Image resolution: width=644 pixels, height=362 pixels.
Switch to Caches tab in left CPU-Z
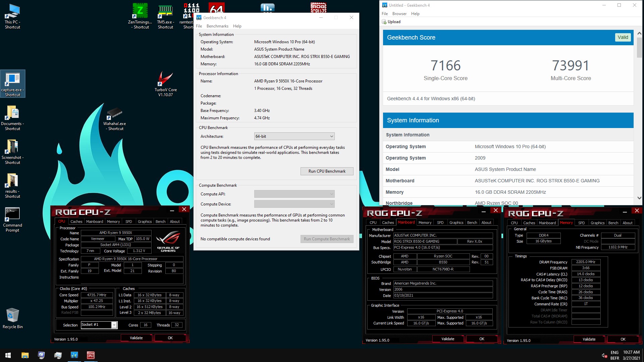[x=76, y=222]
